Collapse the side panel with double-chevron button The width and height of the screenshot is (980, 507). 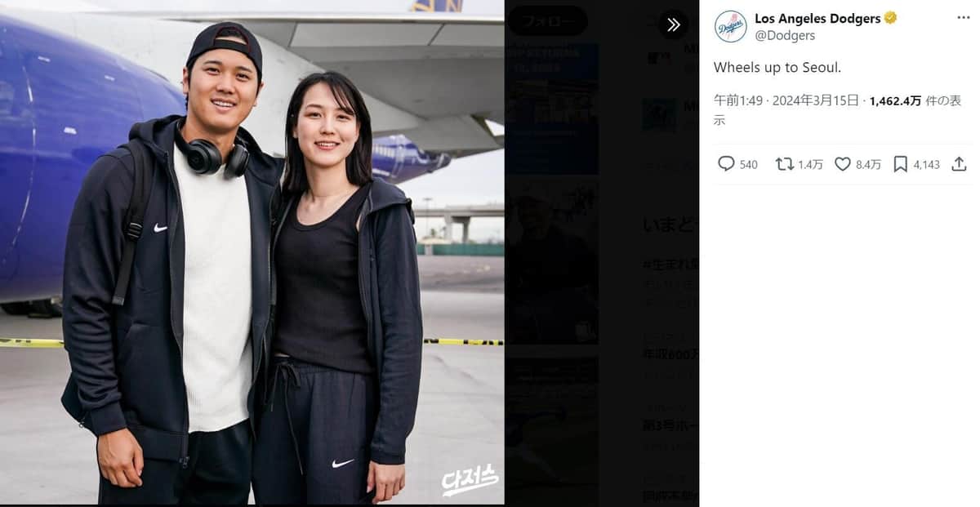pyautogui.click(x=674, y=24)
